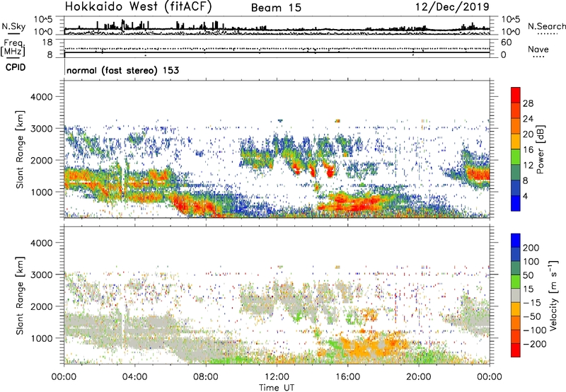This screenshot has width=566, height=392.
Task: Select the '04:00' time tick label
Action: (x=134, y=377)
